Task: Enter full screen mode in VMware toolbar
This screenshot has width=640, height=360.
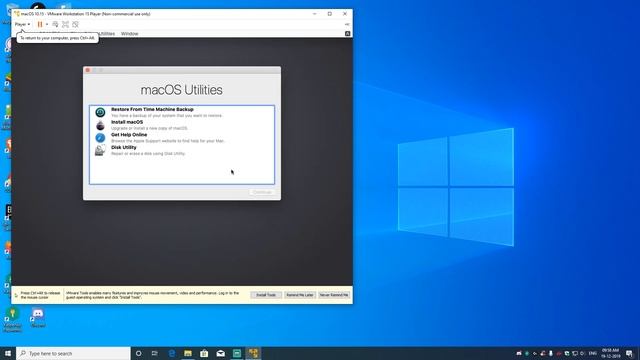Action: 65,24
